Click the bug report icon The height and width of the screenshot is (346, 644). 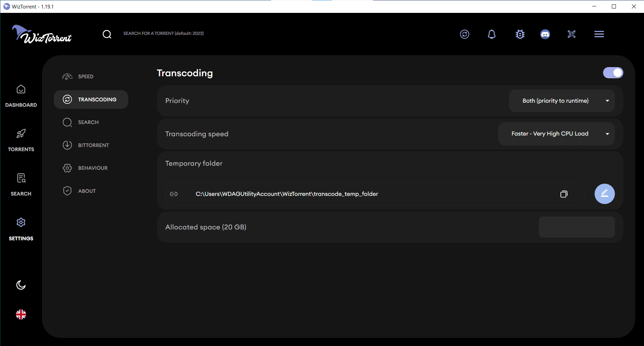pyautogui.click(x=520, y=34)
